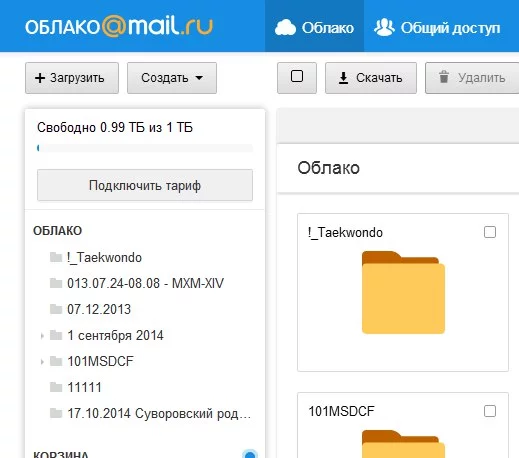Click the cloud icon in header

[285, 27]
